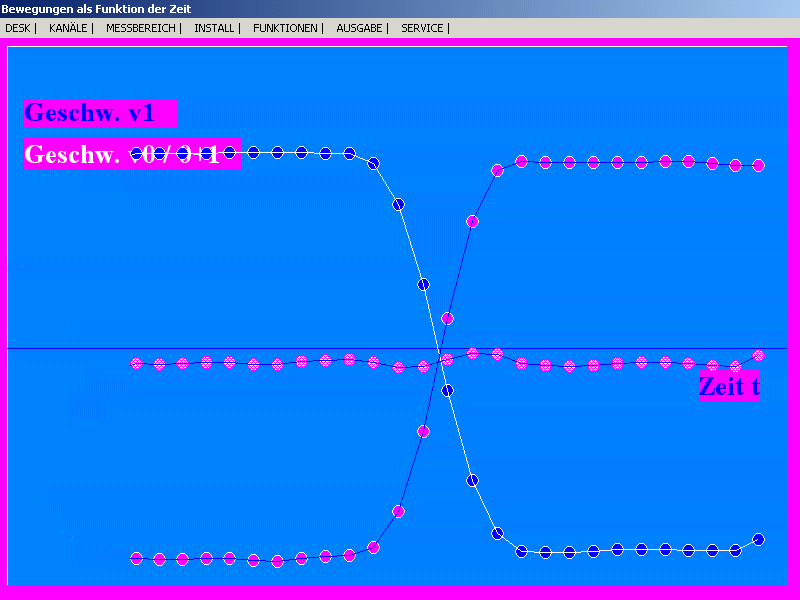The image size is (800, 600).
Task: Select the leftmost pink point on the middle curve
Action: (x=136, y=363)
